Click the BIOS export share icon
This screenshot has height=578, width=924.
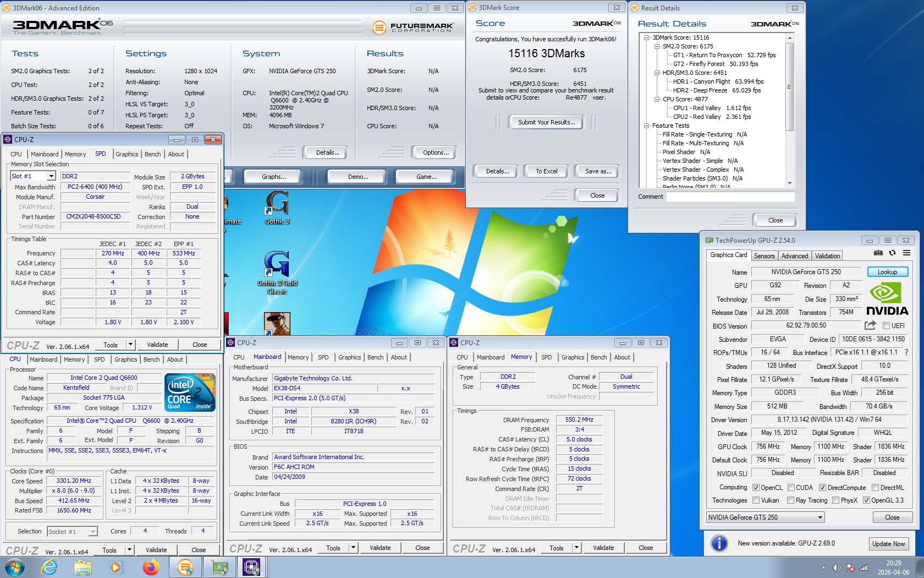coord(870,325)
